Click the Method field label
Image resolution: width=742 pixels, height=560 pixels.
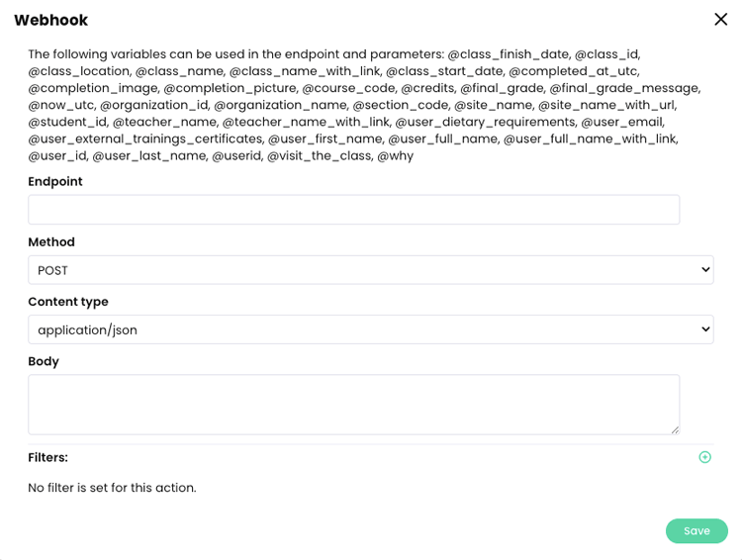tap(51, 241)
